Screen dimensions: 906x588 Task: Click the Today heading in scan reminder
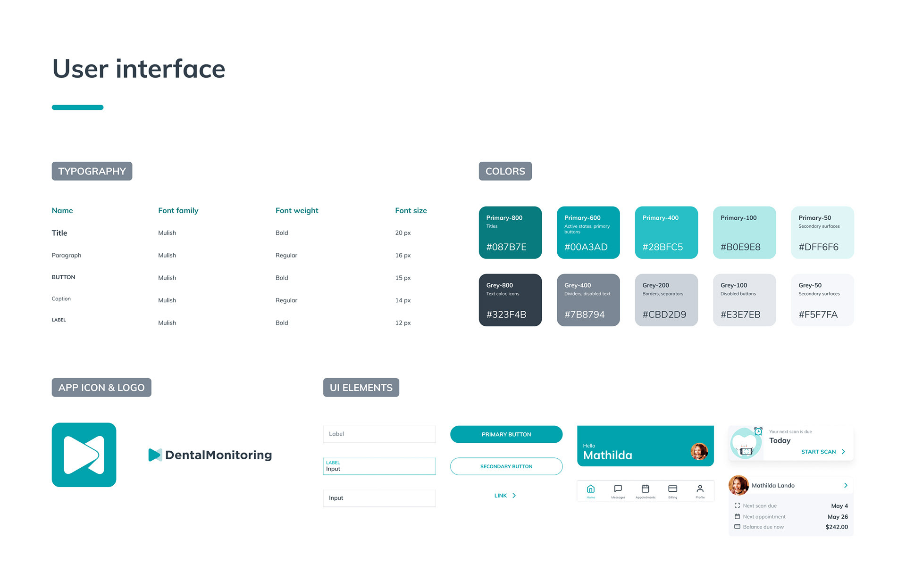(780, 440)
